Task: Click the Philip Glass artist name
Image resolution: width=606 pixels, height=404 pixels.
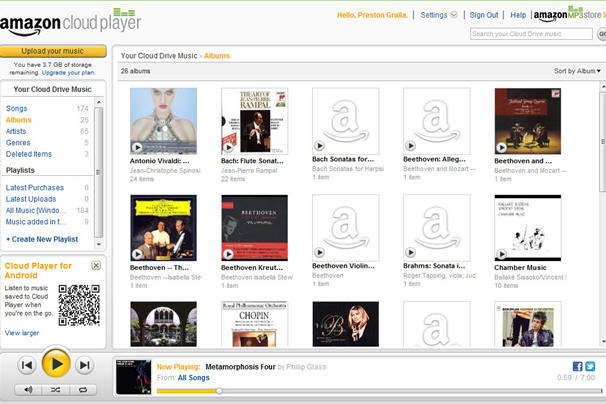Action: coord(305,366)
